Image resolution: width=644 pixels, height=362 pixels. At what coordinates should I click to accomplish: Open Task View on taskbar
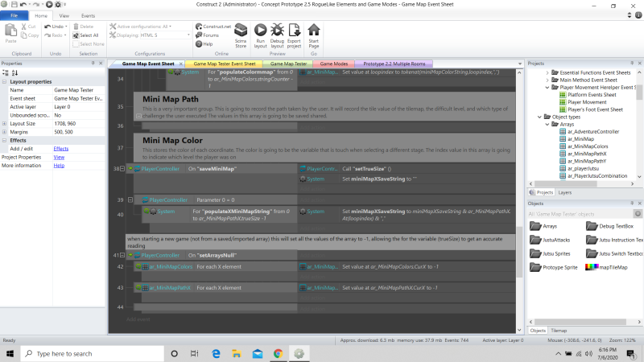pyautogui.click(x=194, y=353)
